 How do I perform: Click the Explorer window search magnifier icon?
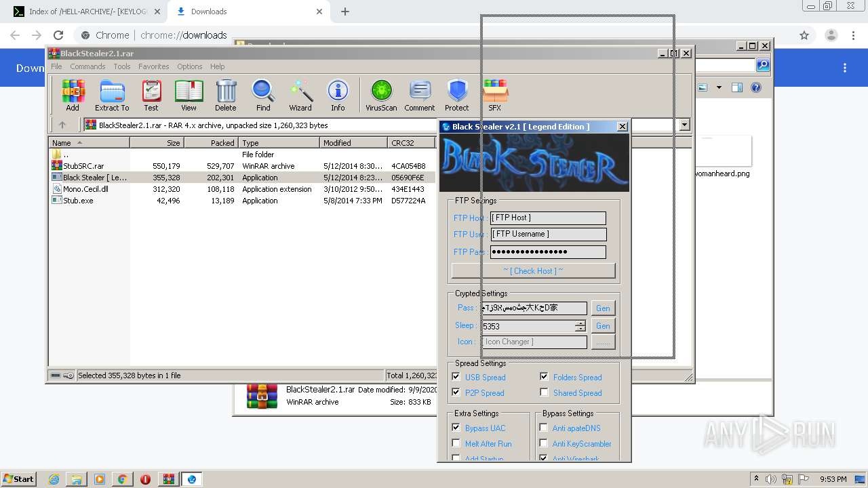pyautogui.click(x=763, y=65)
